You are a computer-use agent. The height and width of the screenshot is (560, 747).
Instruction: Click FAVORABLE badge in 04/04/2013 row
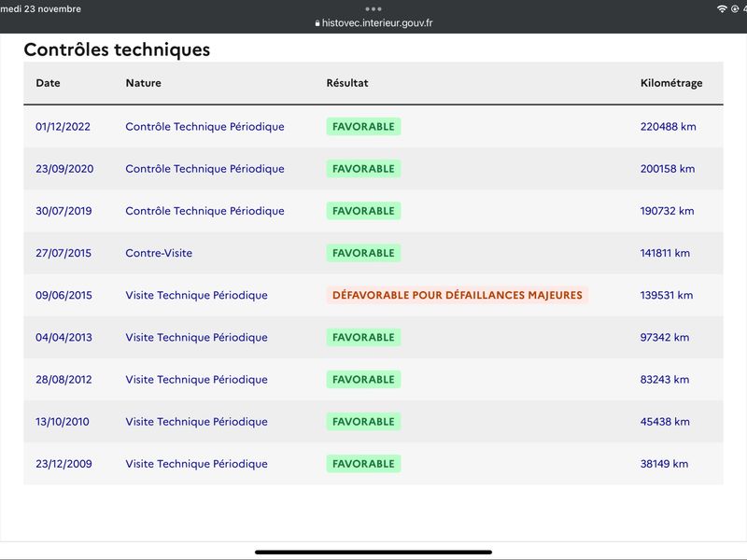[x=363, y=337]
